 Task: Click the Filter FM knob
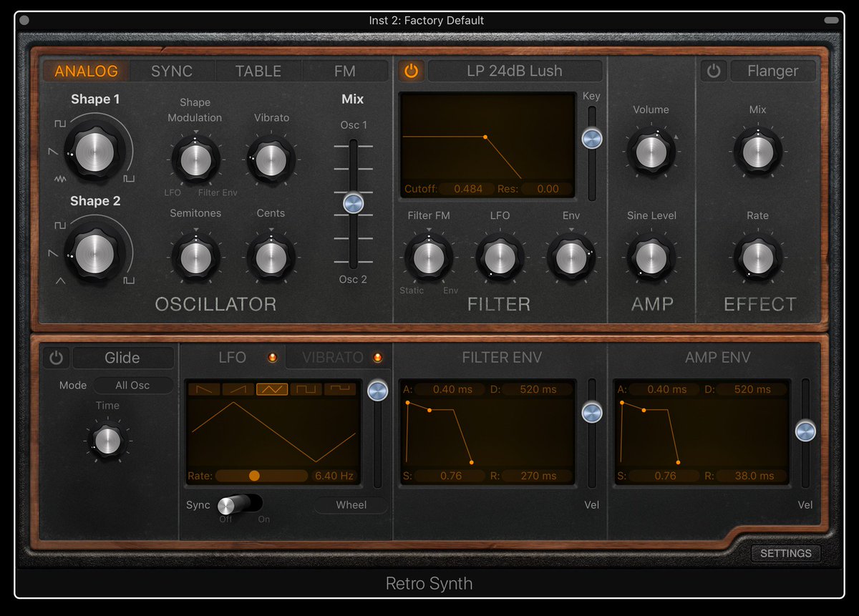click(428, 257)
